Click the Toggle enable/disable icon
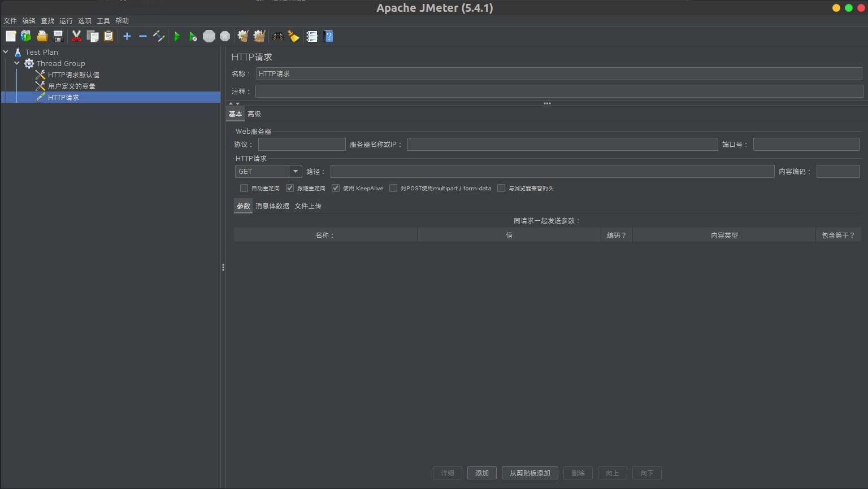868x489 pixels. [159, 36]
